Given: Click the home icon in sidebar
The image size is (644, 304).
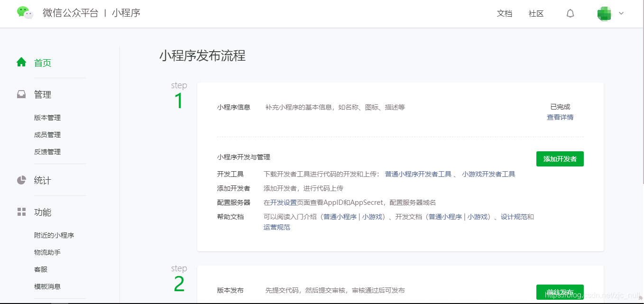Looking at the screenshot, I should click(x=21, y=62).
